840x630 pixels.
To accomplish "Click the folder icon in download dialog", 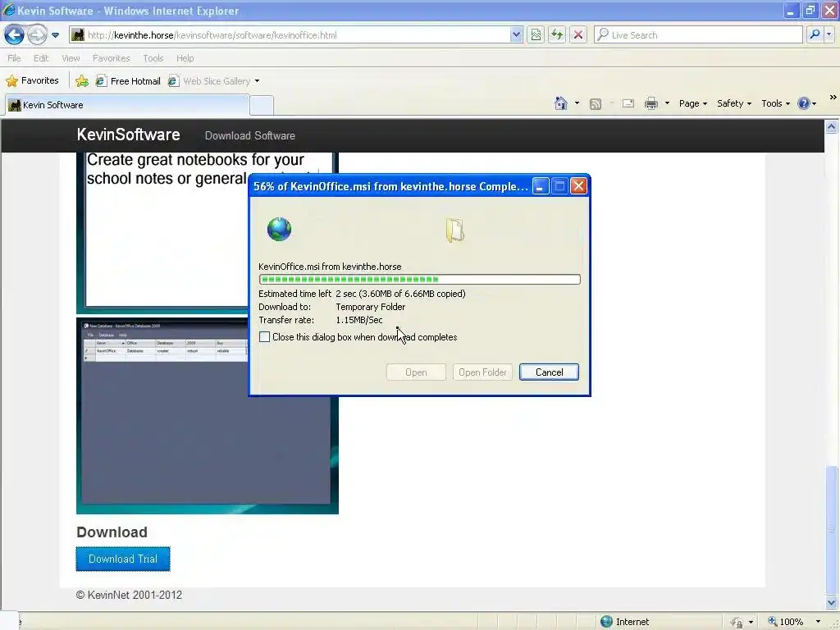I will pos(454,231).
